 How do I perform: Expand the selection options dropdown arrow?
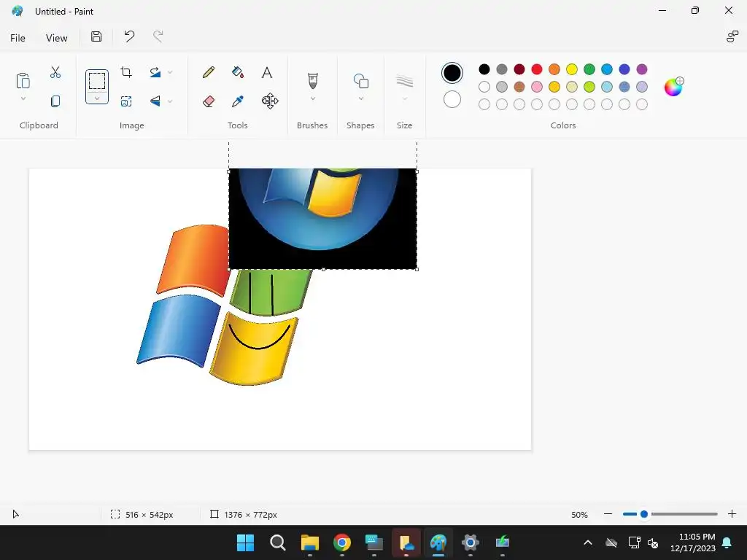(97, 98)
